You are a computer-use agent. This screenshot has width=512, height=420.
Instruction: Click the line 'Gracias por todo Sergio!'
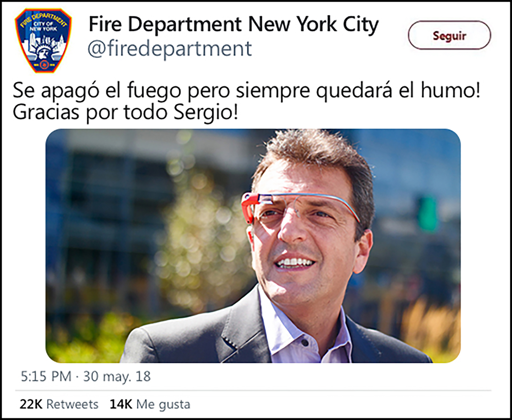[x=125, y=113]
